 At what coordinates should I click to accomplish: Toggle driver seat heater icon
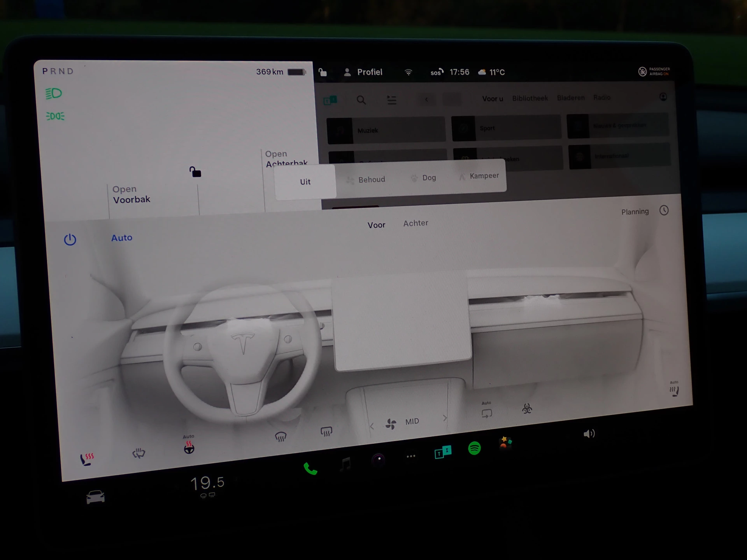(x=87, y=459)
